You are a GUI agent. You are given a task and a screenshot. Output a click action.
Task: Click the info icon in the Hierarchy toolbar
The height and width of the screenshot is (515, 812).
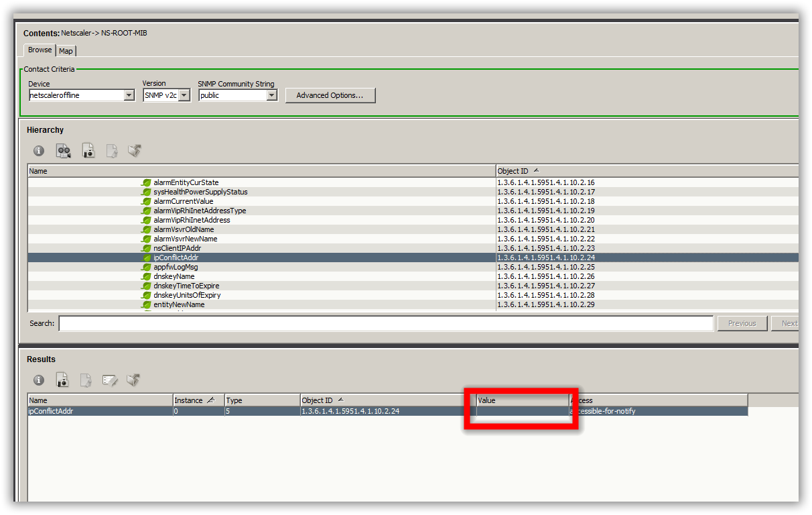click(38, 151)
